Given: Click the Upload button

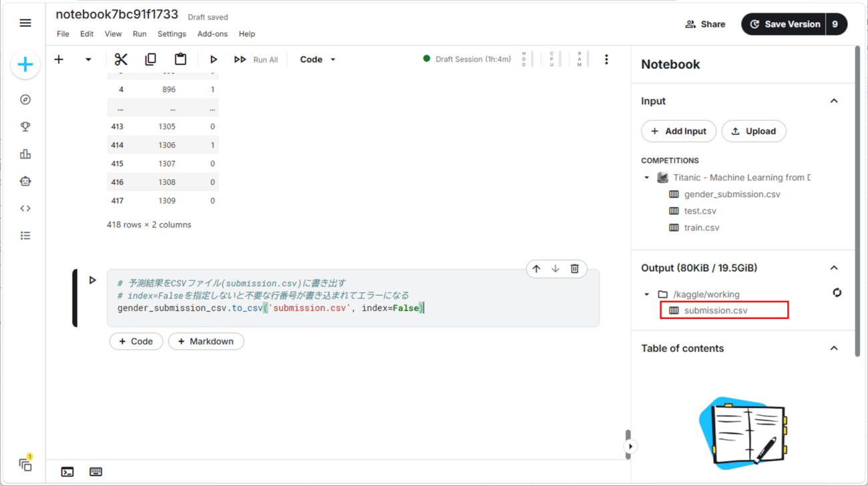Looking at the screenshot, I should click(x=753, y=132).
